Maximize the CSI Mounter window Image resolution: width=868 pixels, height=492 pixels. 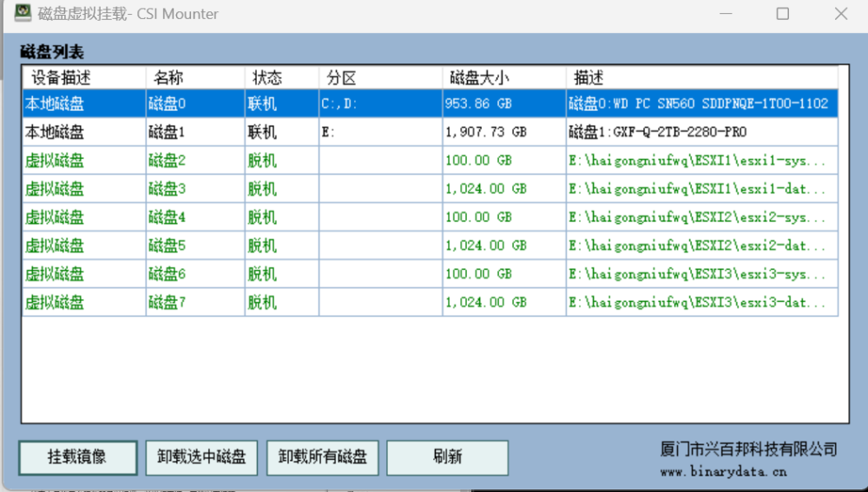[783, 14]
